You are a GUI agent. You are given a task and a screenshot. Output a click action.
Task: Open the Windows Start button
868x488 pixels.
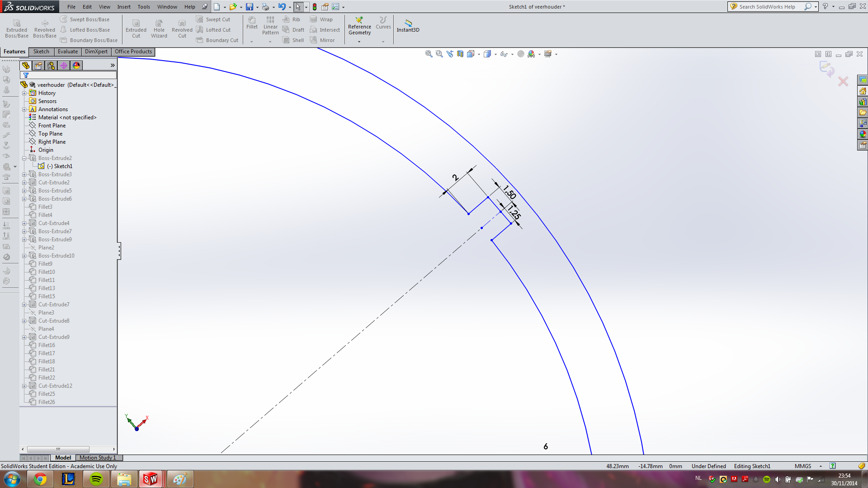click(x=12, y=479)
